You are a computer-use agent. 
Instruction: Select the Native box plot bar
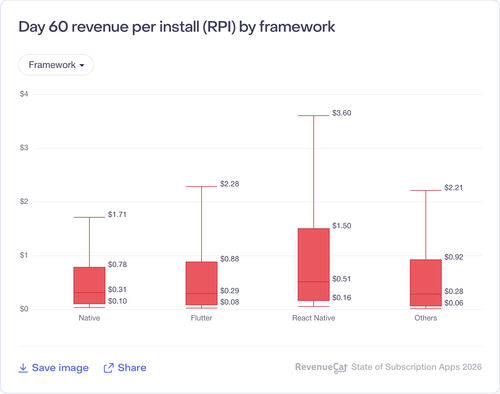point(89,285)
